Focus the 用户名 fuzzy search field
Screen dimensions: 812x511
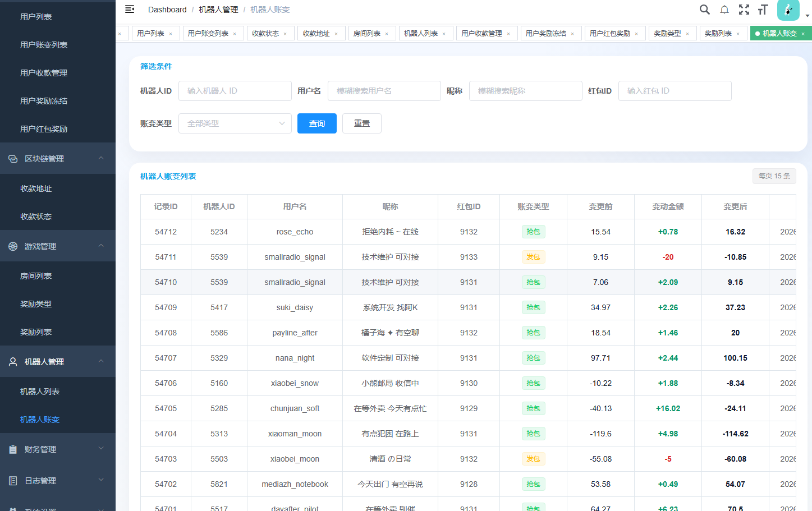[384, 91]
